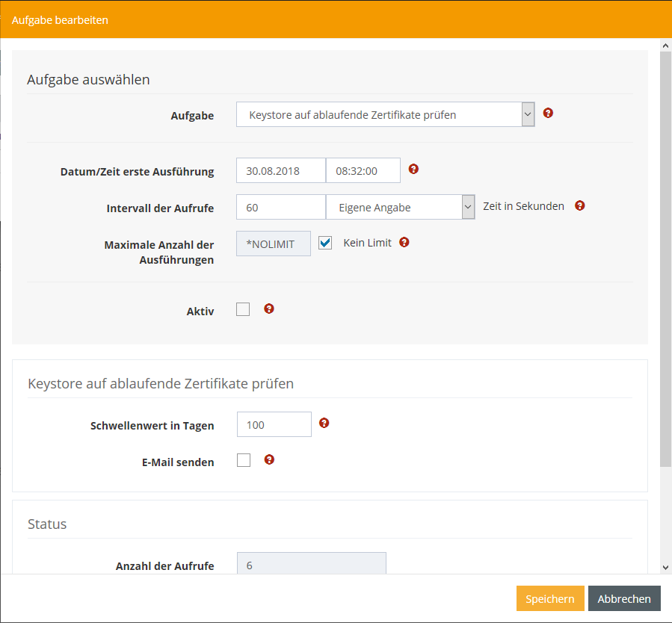
Task: Click the Abbrechen button
Action: click(624, 598)
